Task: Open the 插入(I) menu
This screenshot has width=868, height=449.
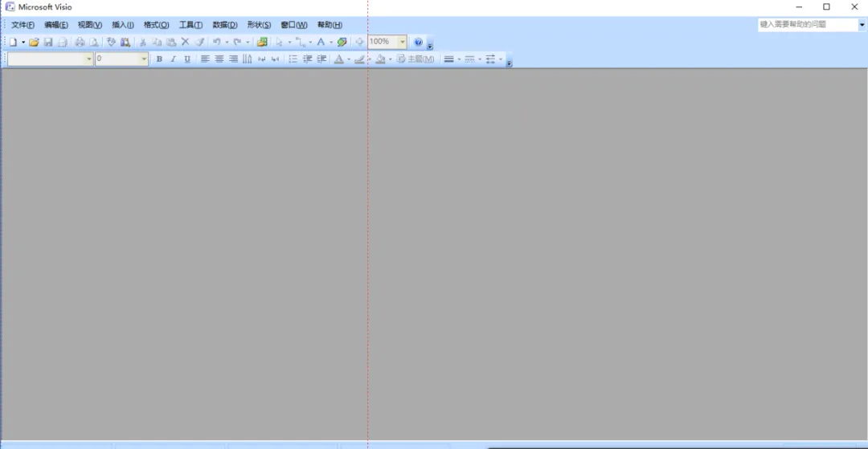Action: coord(123,25)
